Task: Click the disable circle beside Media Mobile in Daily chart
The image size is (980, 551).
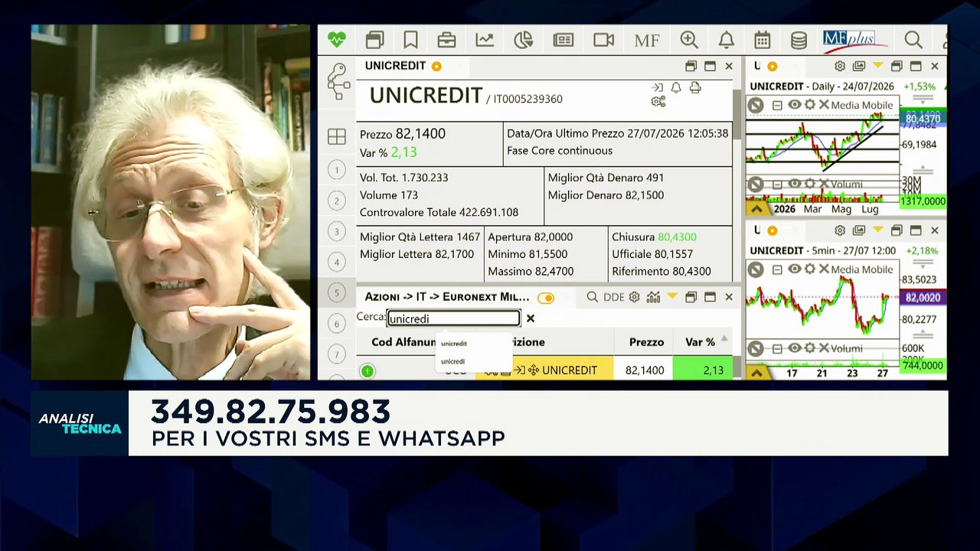Action: tap(756, 106)
